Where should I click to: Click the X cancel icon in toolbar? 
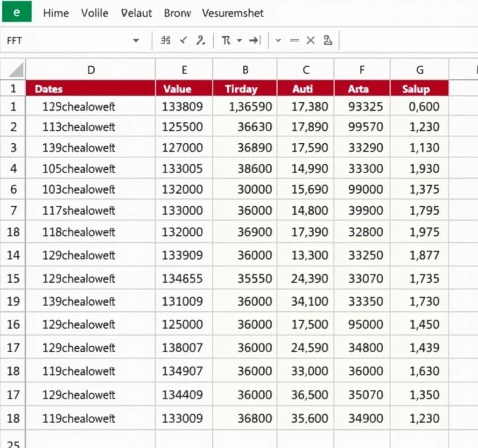310,41
